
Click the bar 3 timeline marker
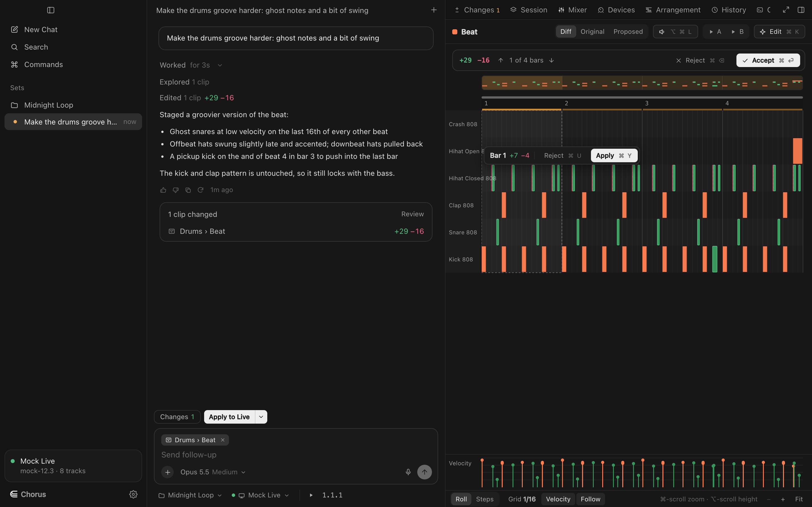click(646, 103)
